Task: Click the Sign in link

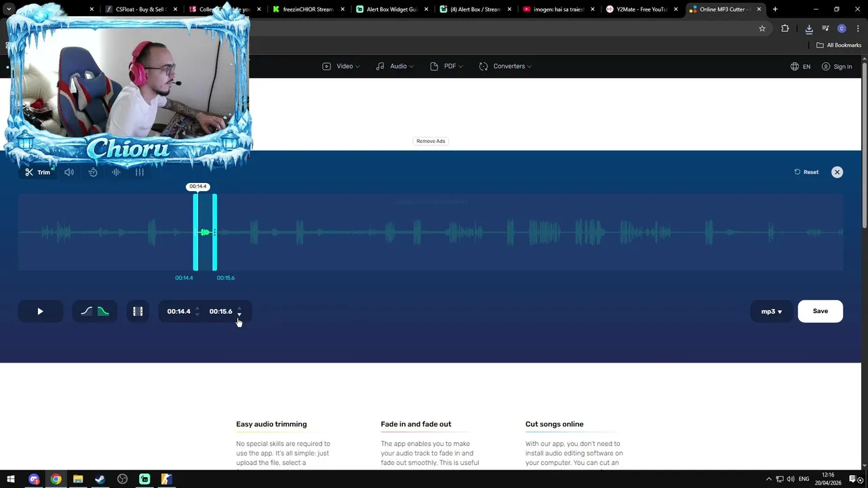Action: pyautogui.click(x=837, y=66)
